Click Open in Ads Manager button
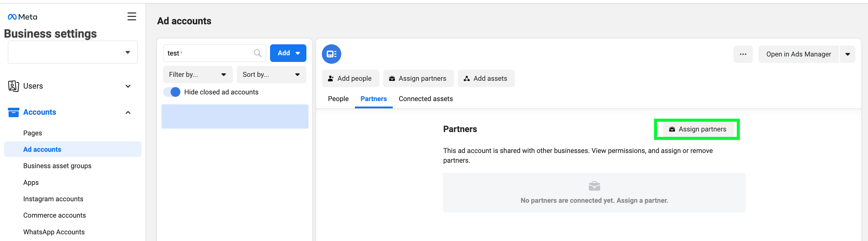 point(798,54)
